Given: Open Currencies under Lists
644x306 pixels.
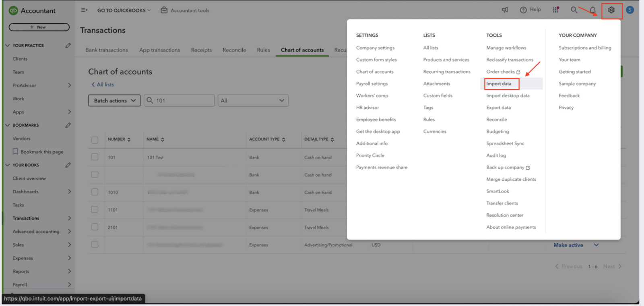Looking at the screenshot, I should [x=435, y=132].
